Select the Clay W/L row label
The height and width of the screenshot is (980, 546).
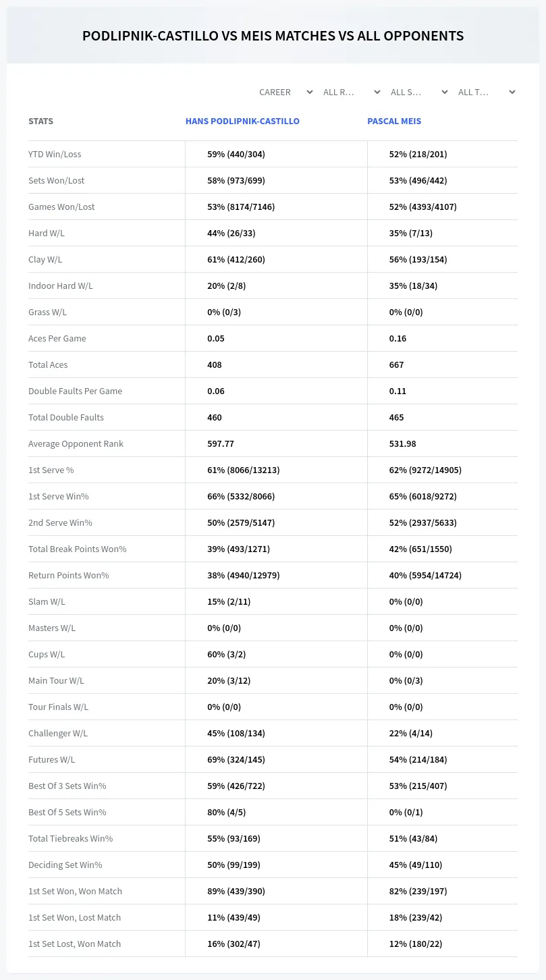45,259
